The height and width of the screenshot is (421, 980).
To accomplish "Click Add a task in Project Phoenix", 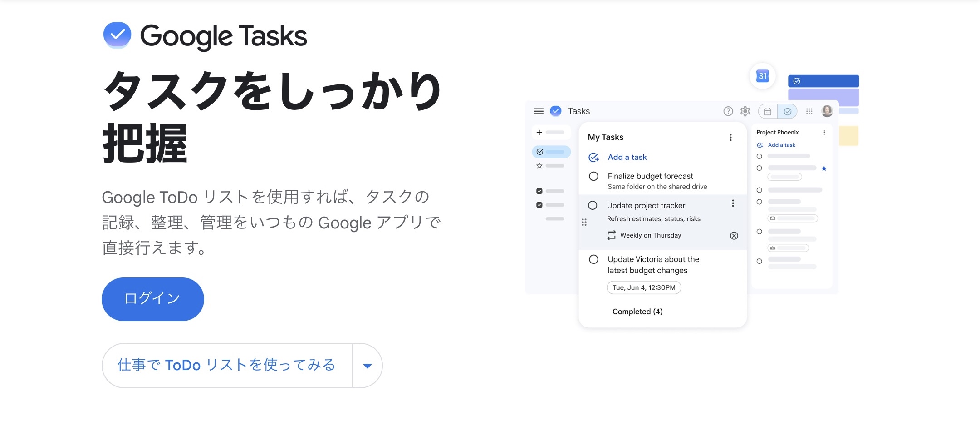I will click(781, 145).
